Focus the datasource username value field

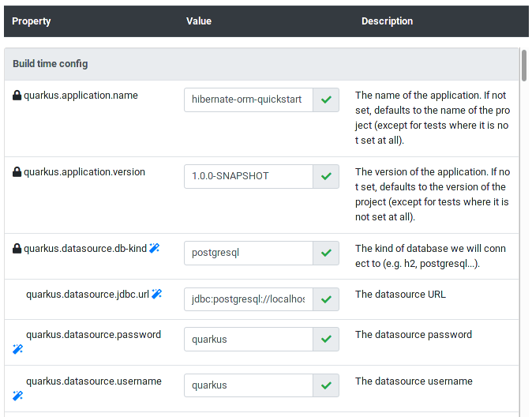[x=249, y=385]
